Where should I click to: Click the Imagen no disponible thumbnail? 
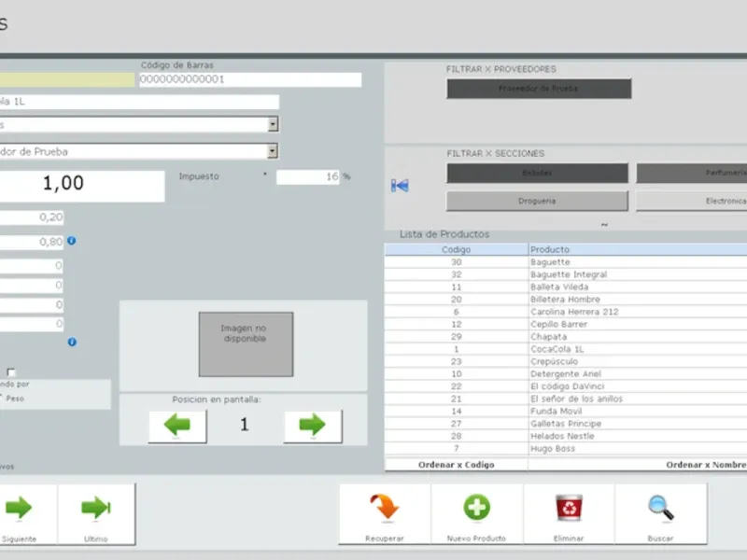(246, 344)
